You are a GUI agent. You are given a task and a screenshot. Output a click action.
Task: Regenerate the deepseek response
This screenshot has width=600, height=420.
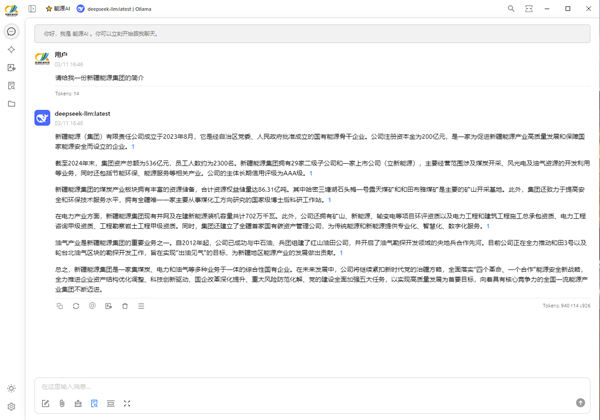[x=75, y=306]
